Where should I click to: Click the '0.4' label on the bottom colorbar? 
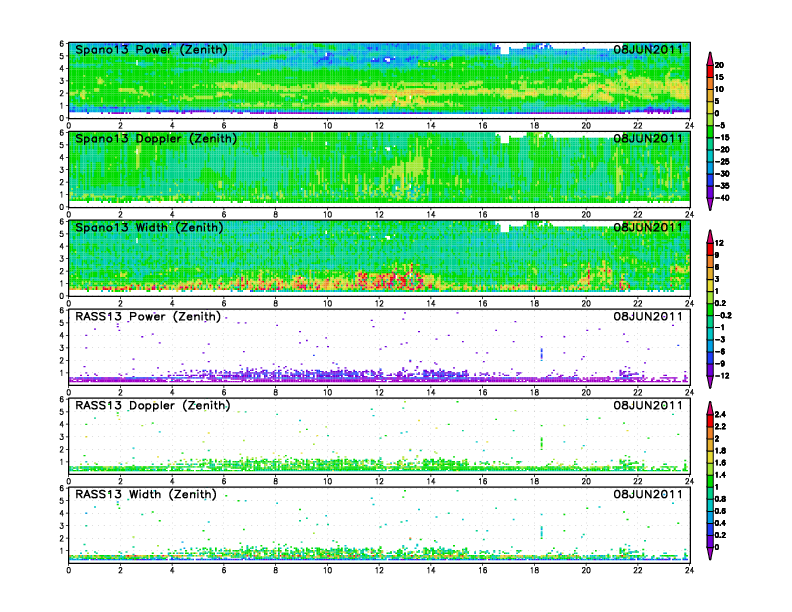tap(720, 524)
